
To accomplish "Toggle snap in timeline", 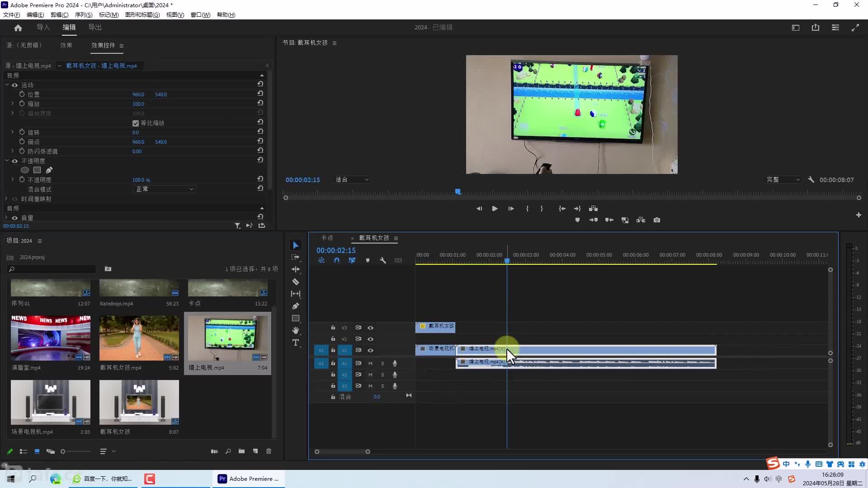I will (x=337, y=260).
